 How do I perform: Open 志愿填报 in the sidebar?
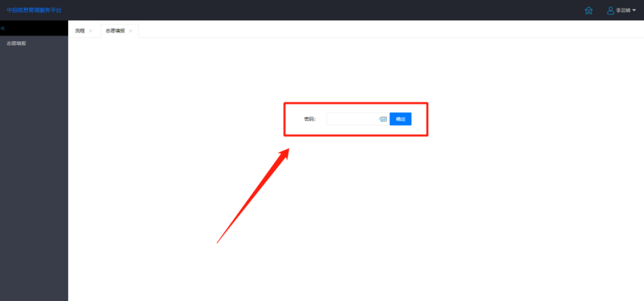[x=17, y=43]
